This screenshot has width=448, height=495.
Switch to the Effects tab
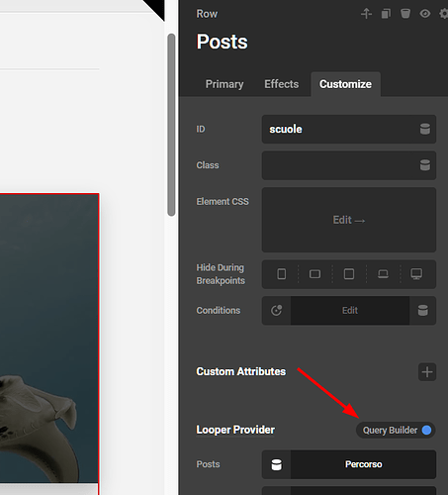[282, 84]
